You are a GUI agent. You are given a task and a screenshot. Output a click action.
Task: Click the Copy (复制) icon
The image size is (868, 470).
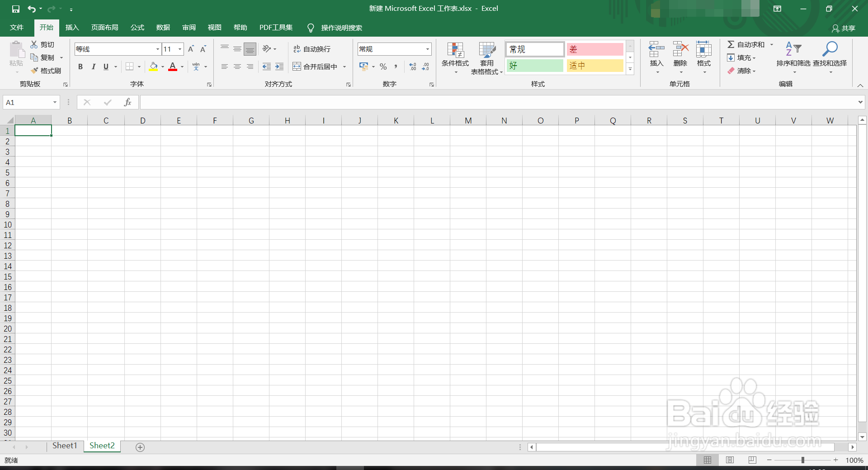pyautogui.click(x=34, y=57)
